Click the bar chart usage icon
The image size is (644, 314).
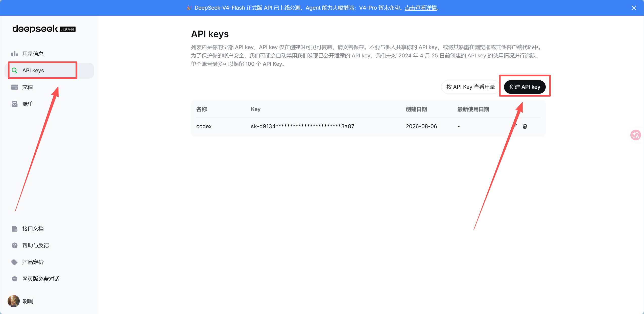tap(15, 54)
